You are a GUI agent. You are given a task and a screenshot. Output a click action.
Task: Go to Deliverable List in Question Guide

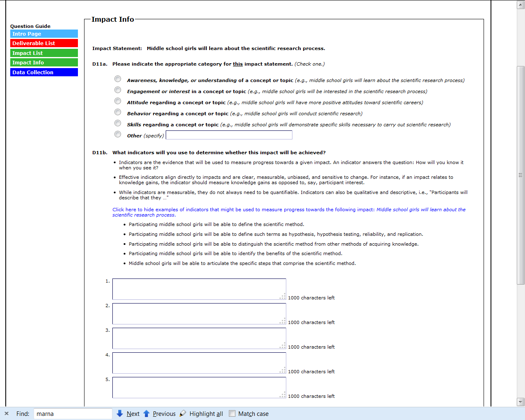pyautogui.click(x=44, y=43)
